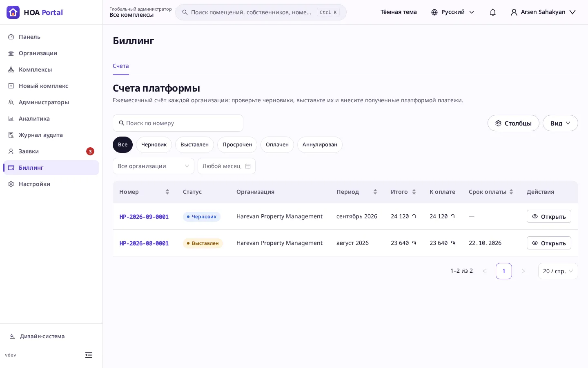The height and width of the screenshot is (368, 588).
Task: Click the август 2026 period cell
Action: pyautogui.click(x=352, y=243)
